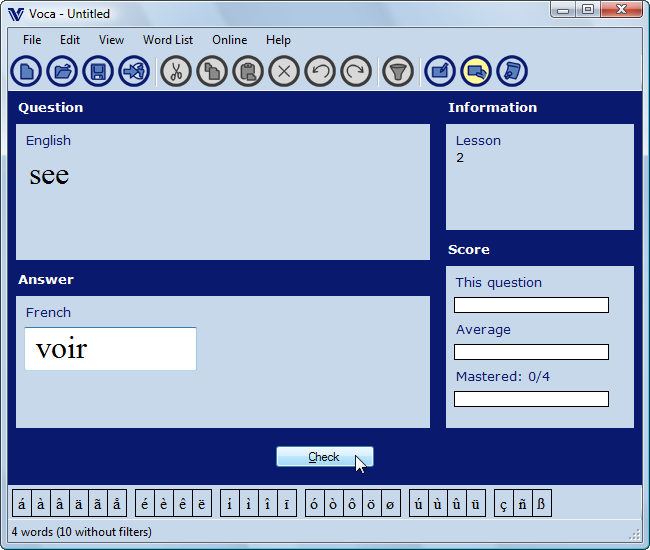650x550 pixels.
Task: Click the Voca logo in title bar
Action: coord(16,14)
